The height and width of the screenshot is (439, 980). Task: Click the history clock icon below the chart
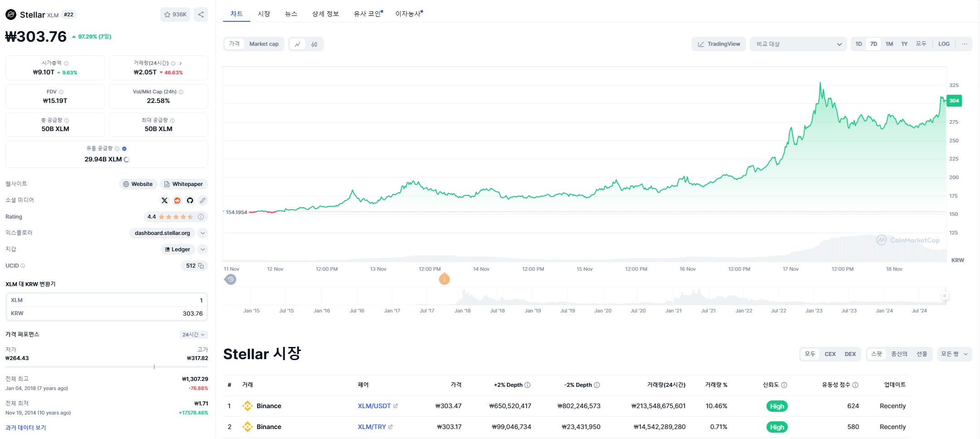(231, 279)
